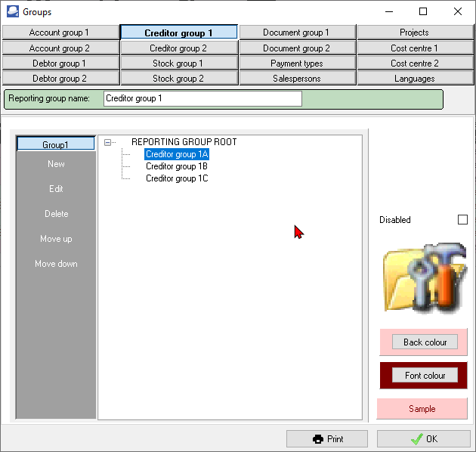Open Document group 1 tab

297,33
